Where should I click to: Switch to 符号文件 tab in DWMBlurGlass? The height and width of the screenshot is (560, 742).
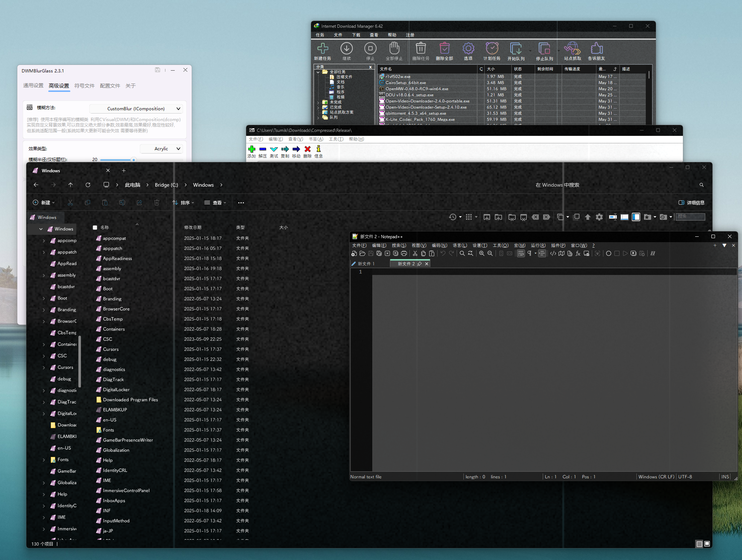84,85
